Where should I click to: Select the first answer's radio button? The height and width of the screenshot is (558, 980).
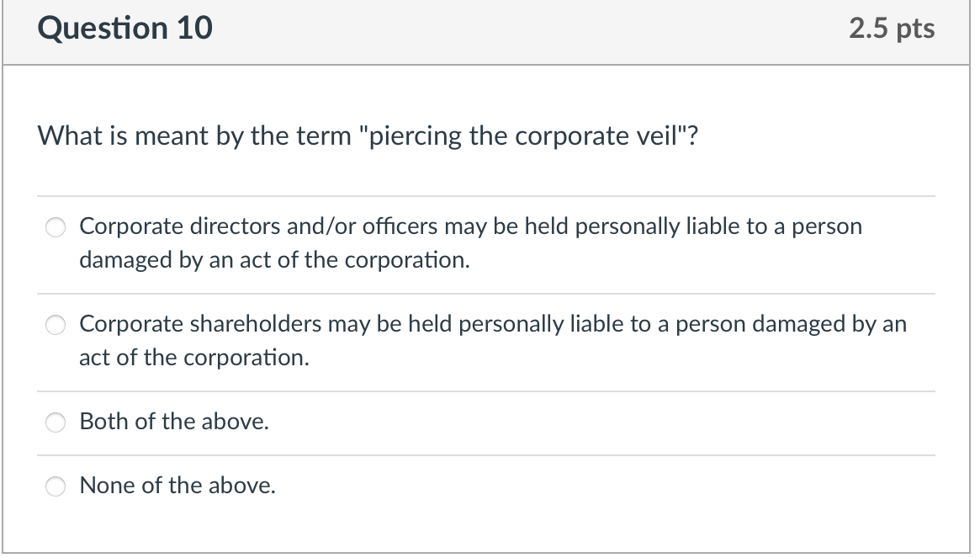click(55, 226)
